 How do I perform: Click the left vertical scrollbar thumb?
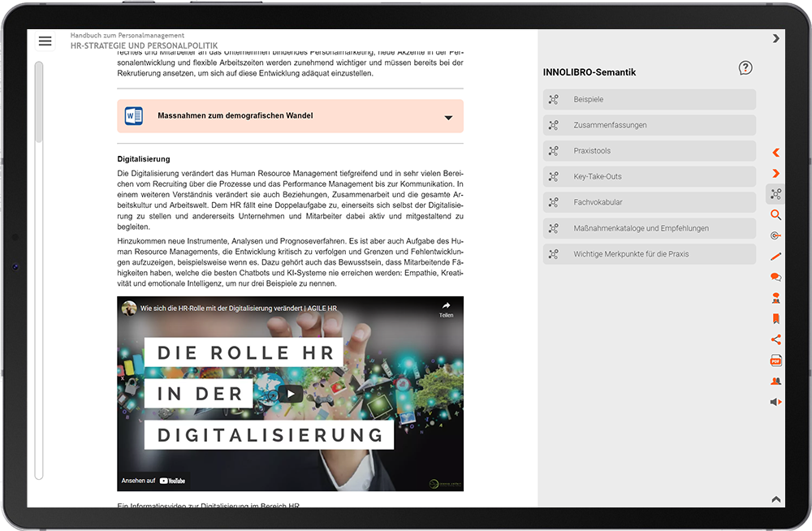[39, 102]
